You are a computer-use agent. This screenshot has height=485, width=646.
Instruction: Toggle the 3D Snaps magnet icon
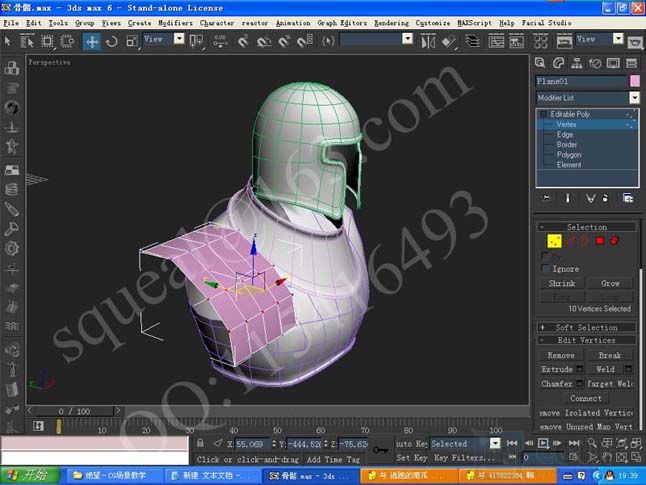click(243, 41)
